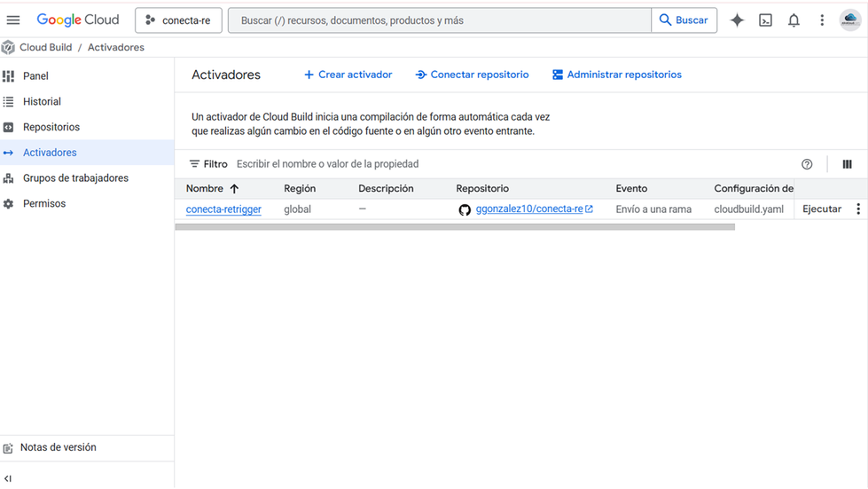Click the Cloud Build product icon
This screenshot has height=489, width=868.
coord(8,48)
